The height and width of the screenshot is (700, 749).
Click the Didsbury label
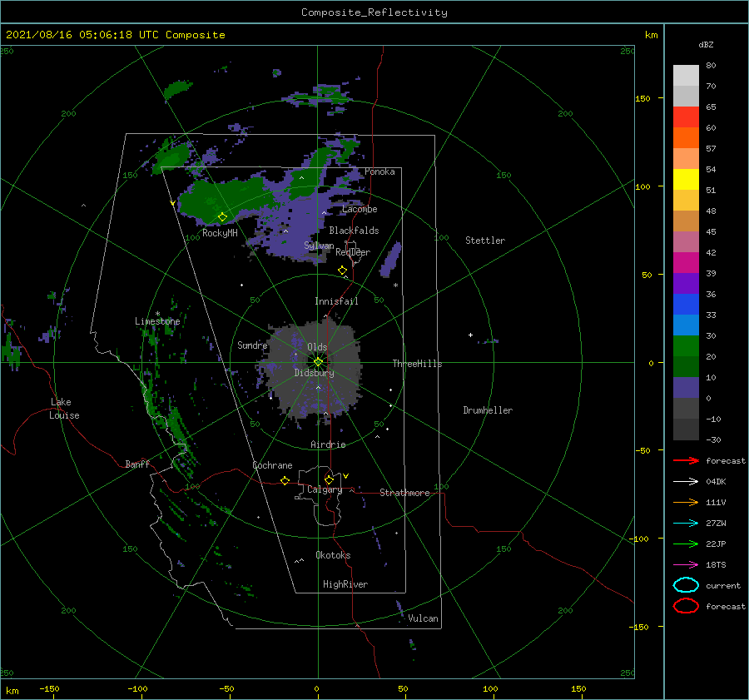coord(315,373)
